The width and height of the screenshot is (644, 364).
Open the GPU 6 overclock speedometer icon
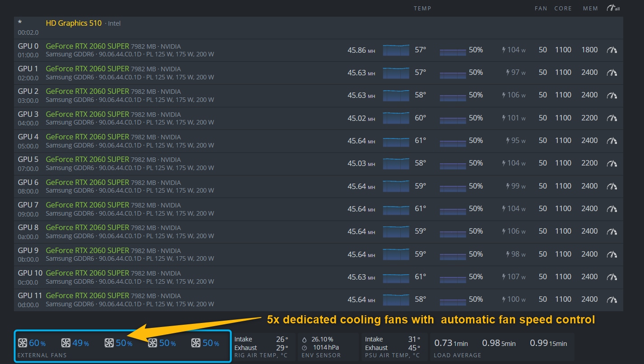click(612, 186)
